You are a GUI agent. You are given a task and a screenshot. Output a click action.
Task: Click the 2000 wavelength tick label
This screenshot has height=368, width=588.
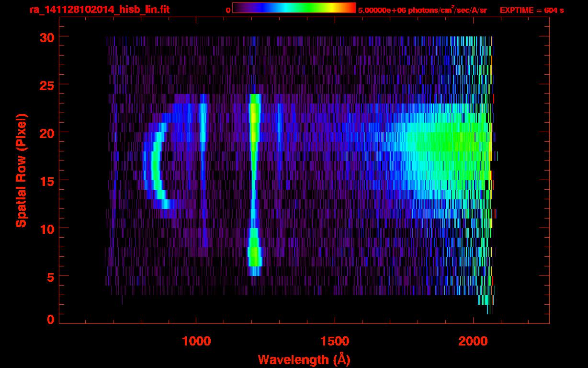point(473,341)
